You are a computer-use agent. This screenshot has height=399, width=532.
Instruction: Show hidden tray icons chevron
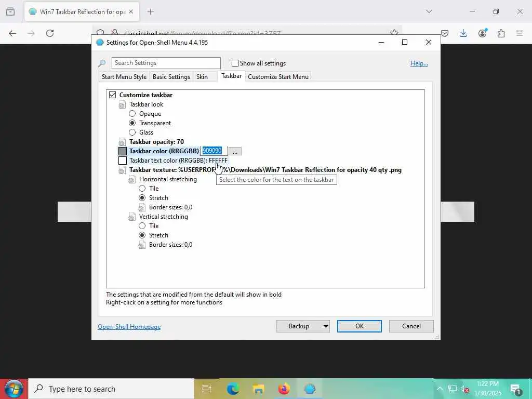click(440, 389)
